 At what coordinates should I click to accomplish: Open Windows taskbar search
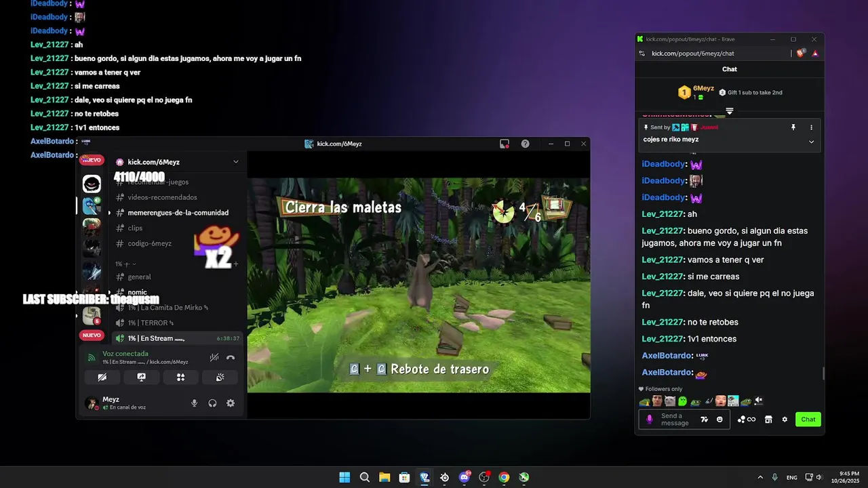[365, 477]
